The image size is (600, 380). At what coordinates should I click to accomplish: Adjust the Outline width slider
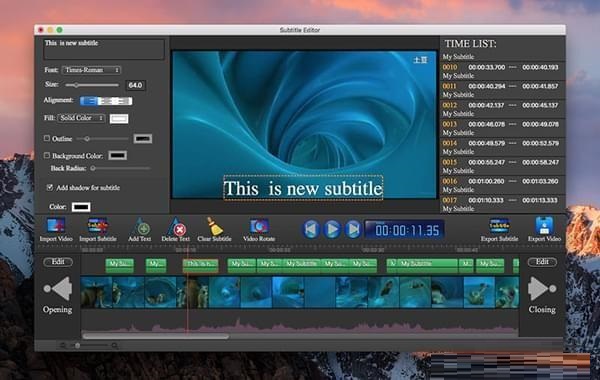tap(103, 139)
